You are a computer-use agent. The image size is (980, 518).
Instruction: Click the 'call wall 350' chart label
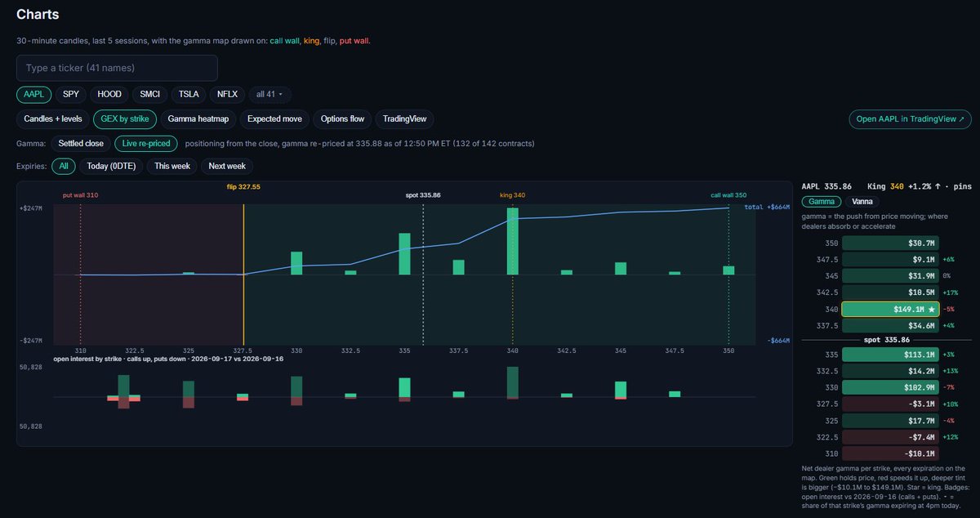point(728,195)
